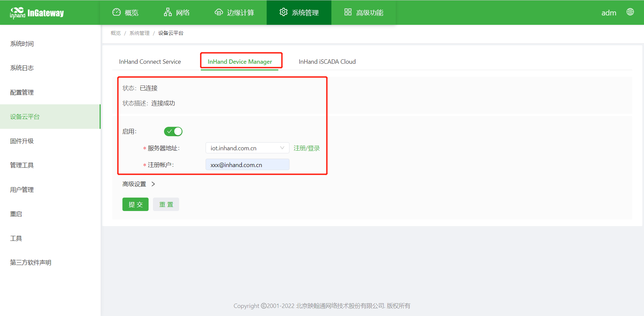The width and height of the screenshot is (644, 316).
Task: Click the 概览 breadcrumb link
Action: click(x=116, y=33)
